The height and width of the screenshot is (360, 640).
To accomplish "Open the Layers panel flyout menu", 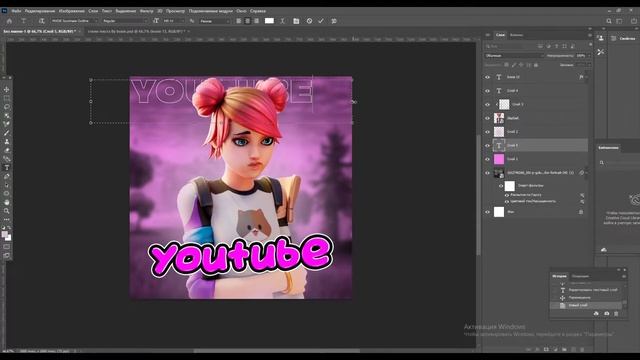I will click(590, 35).
